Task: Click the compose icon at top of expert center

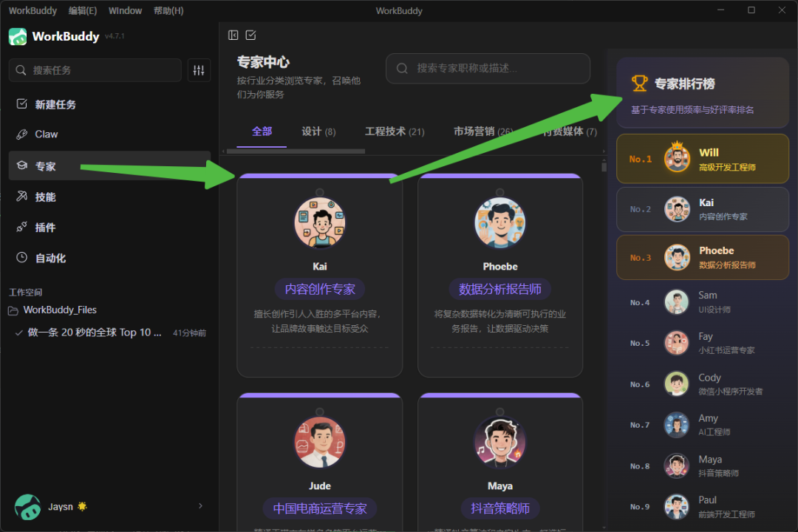Action: pyautogui.click(x=251, y=35)
